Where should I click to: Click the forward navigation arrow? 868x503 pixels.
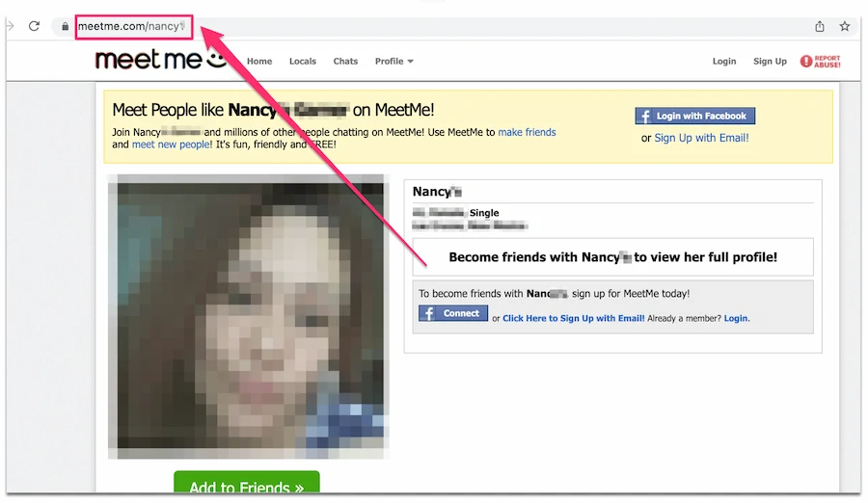(x=10, y=26)
